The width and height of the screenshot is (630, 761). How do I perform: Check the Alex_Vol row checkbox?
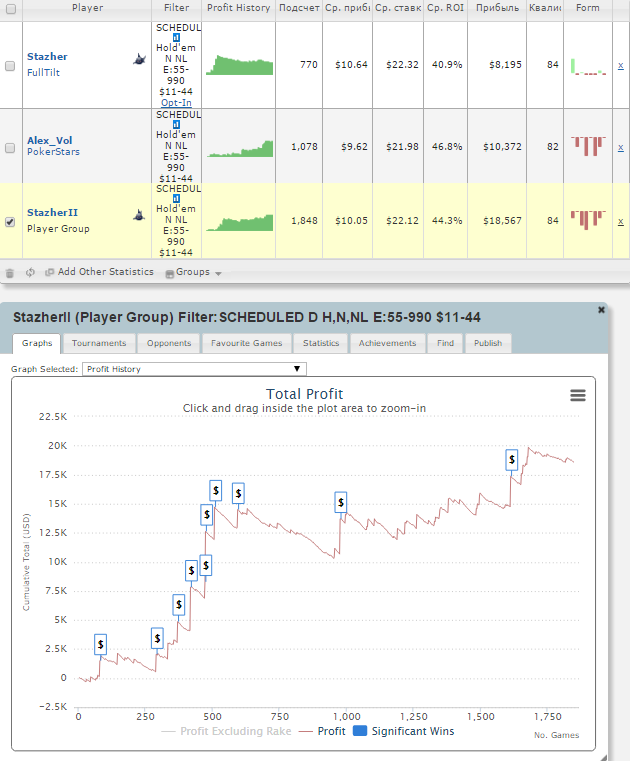10,148
